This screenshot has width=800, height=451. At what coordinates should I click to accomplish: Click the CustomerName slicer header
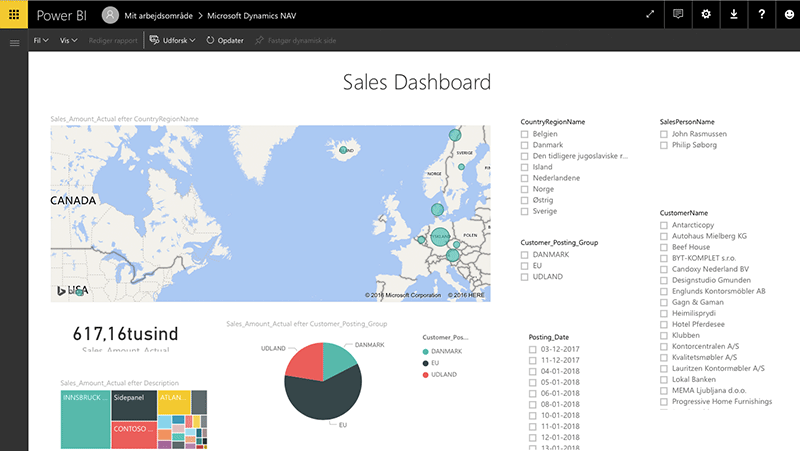point(684,213)
